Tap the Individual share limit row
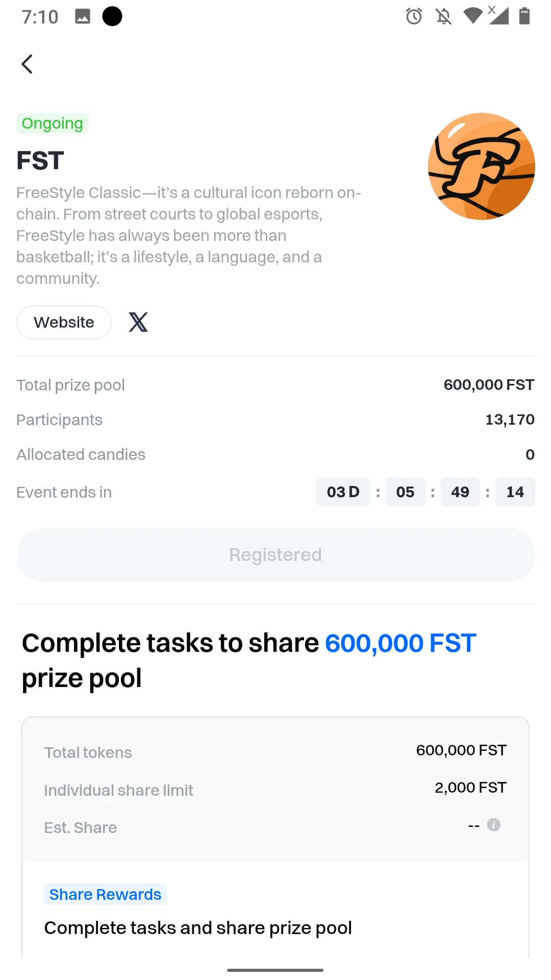Viewport: 551px width, 980px height. [275, 790]
